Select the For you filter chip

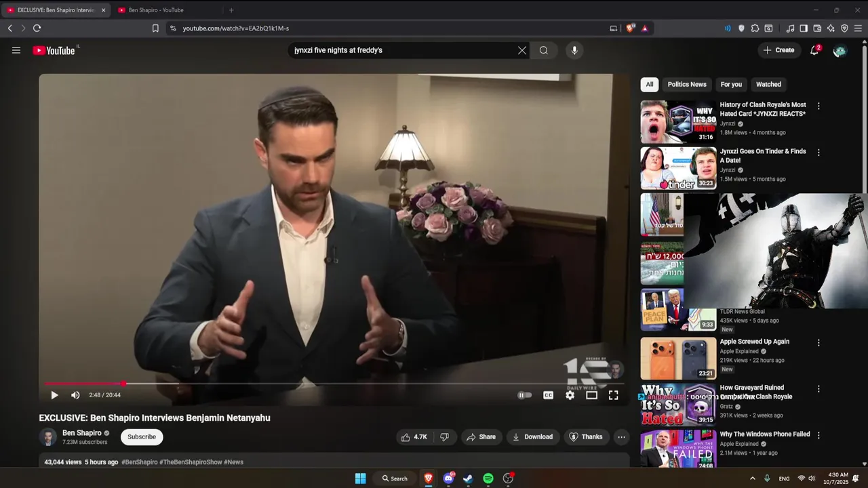[x=731, y=85]
